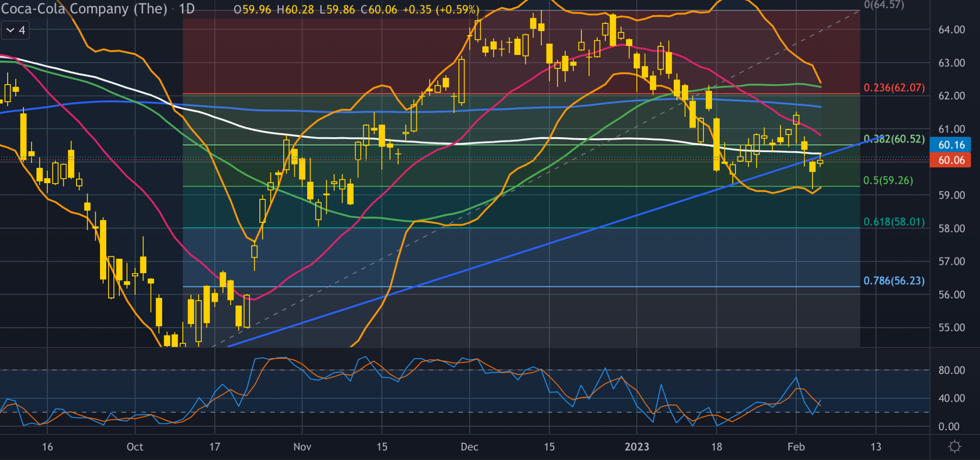Click the O59.96 open value in header

(x=253, y=10)
